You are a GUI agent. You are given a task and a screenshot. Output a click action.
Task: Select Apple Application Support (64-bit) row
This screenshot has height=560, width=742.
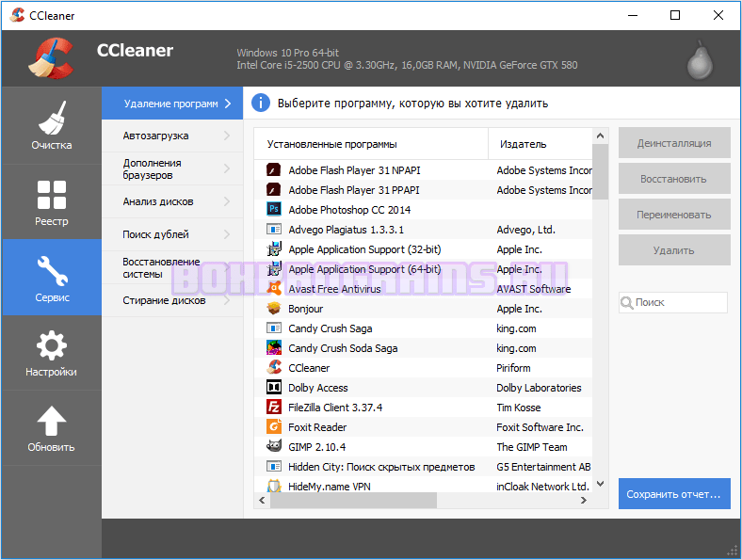coord(423,269)
